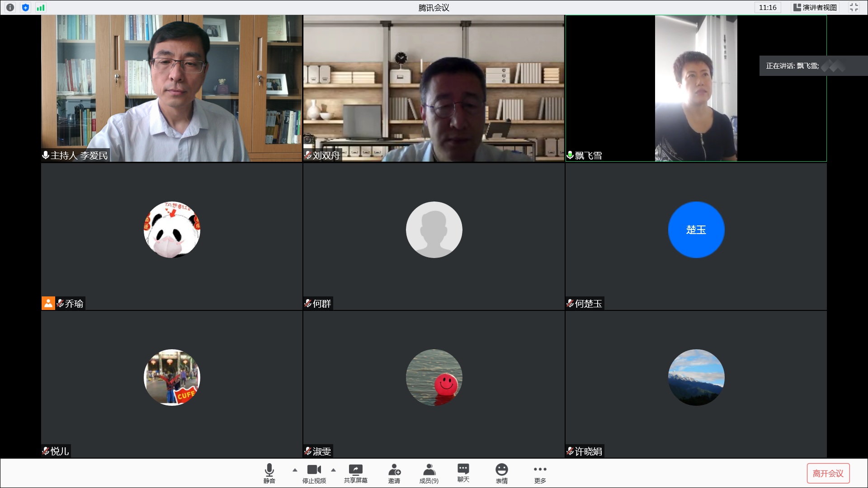Check the green network signal icon
The image size is (868, 488).
coord(41,7)
